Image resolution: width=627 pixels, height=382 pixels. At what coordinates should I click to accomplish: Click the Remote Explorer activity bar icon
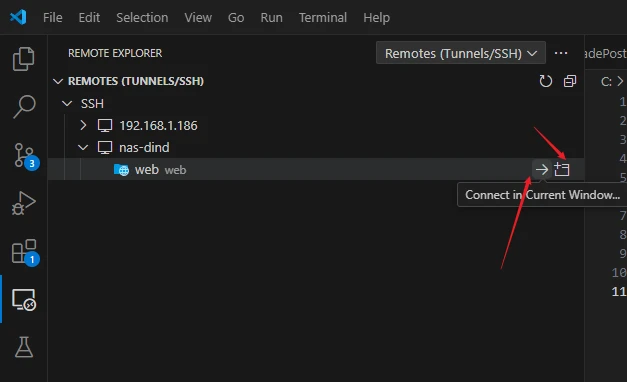24,300
